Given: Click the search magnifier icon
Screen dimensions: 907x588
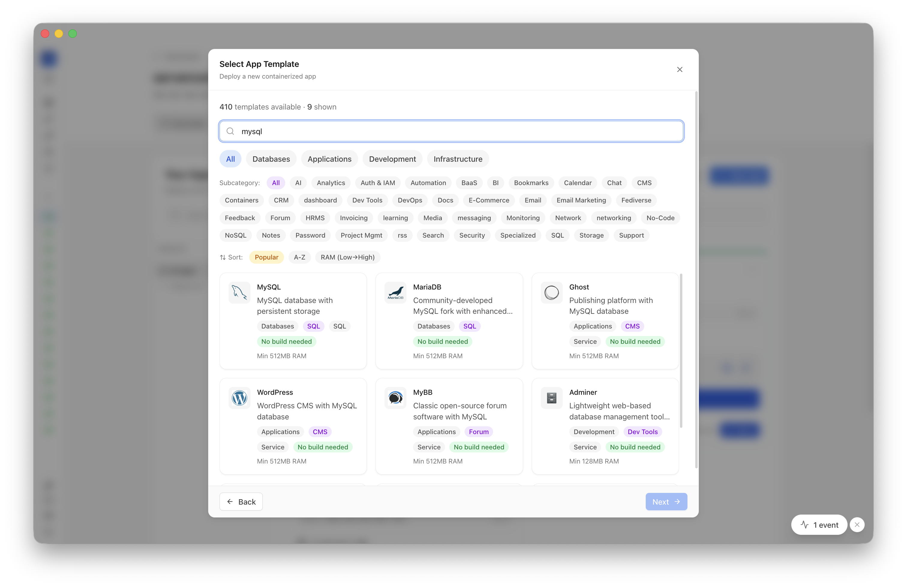Looking at the screenshot, I should coord(230,131).
